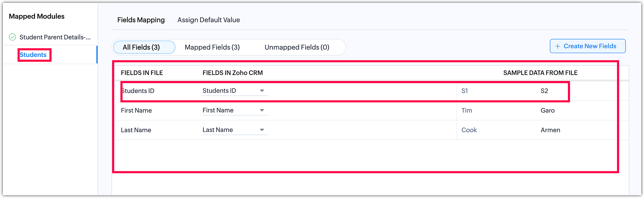The height and width of the screenshot is (198, 644).
Task: Open Student Parent Details module entry
Action: coord(55,37)
